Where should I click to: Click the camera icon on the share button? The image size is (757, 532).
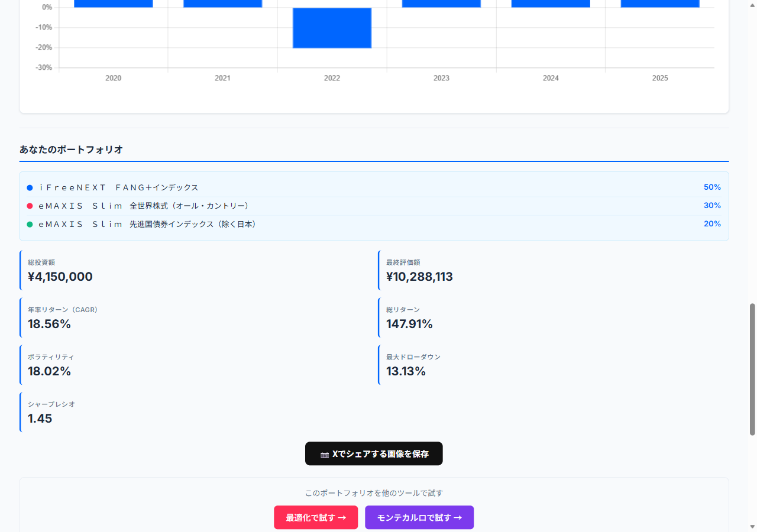(324, 453)
